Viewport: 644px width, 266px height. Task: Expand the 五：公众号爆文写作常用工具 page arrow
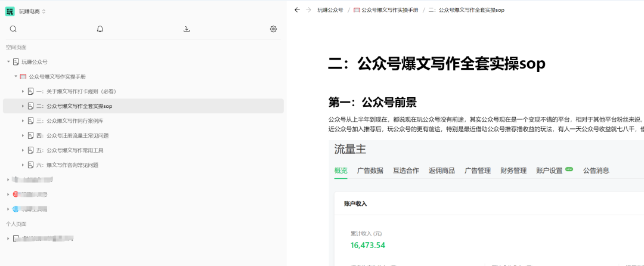coord(23,150)
